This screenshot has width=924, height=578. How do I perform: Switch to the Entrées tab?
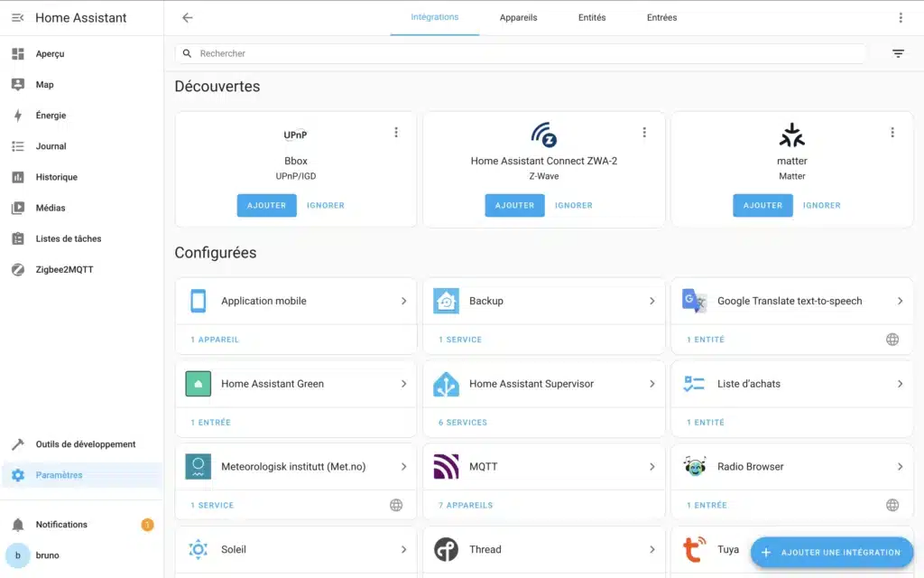(661, 18)
